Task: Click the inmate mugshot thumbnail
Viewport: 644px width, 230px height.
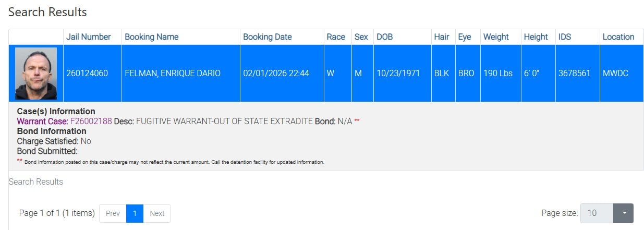Action: (x=36, y=74)
